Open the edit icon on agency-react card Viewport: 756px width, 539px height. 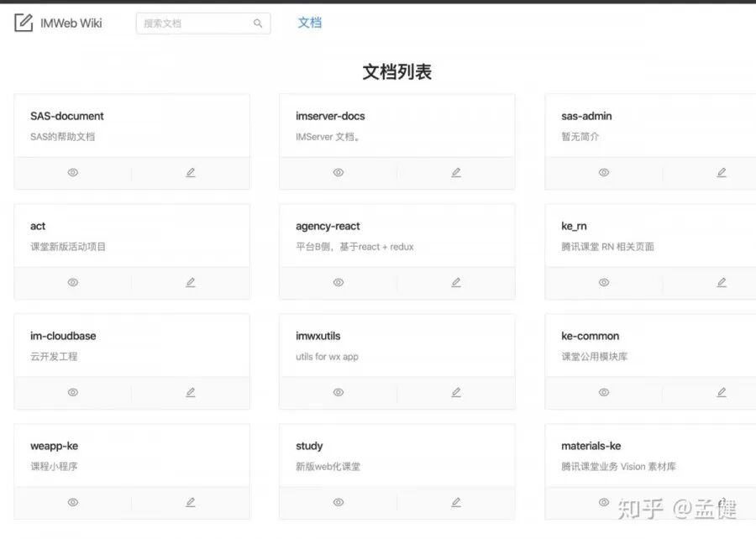coord(455,282)
